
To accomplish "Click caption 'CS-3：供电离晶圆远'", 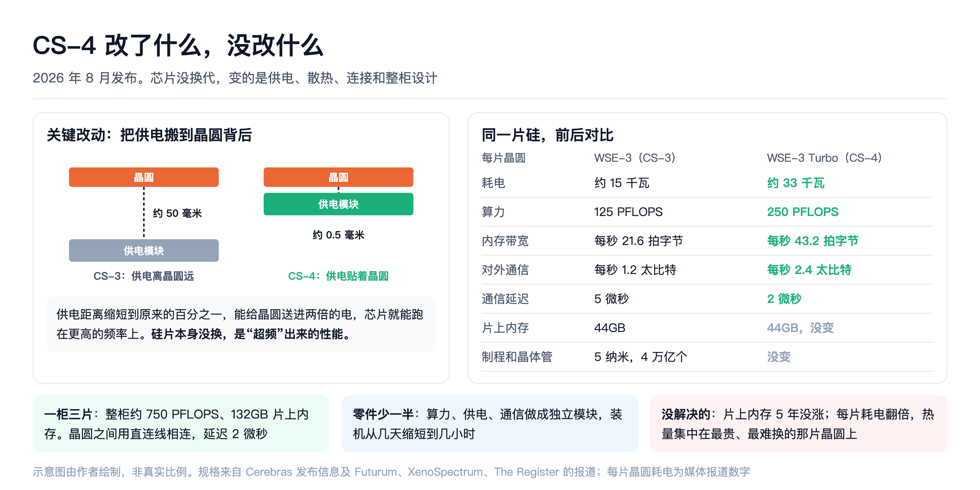I will [x=144, y=276].
